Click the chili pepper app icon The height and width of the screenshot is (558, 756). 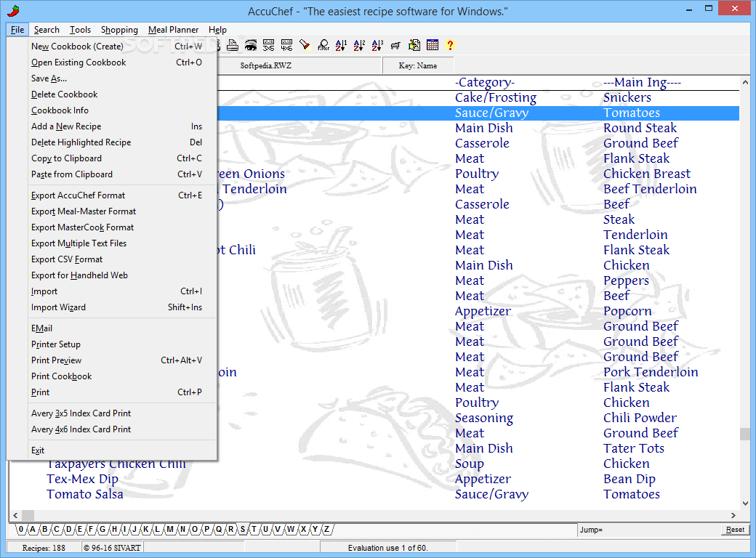(x=14, y=11)
